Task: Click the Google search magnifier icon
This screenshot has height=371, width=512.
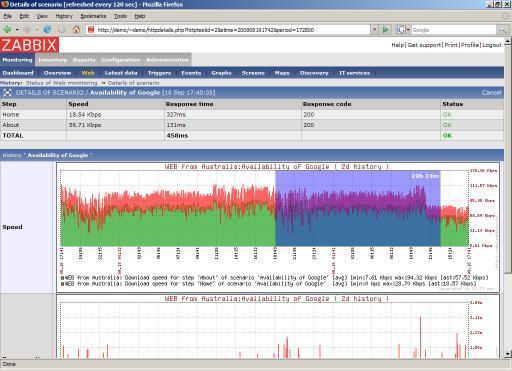Action: point(502,30)
